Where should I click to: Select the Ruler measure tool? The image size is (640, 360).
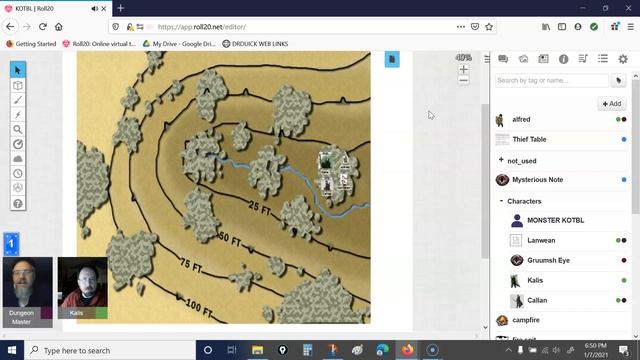[x=18, y=144]
